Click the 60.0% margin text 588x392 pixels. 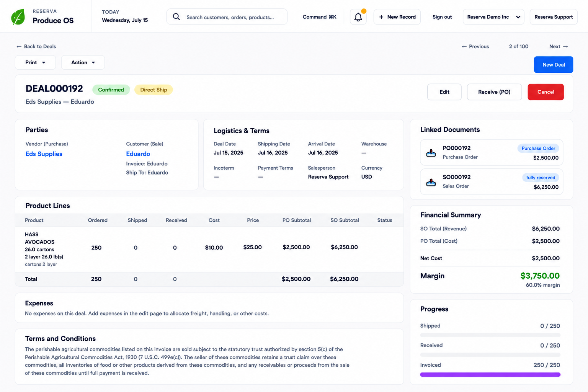click(542, 285)
